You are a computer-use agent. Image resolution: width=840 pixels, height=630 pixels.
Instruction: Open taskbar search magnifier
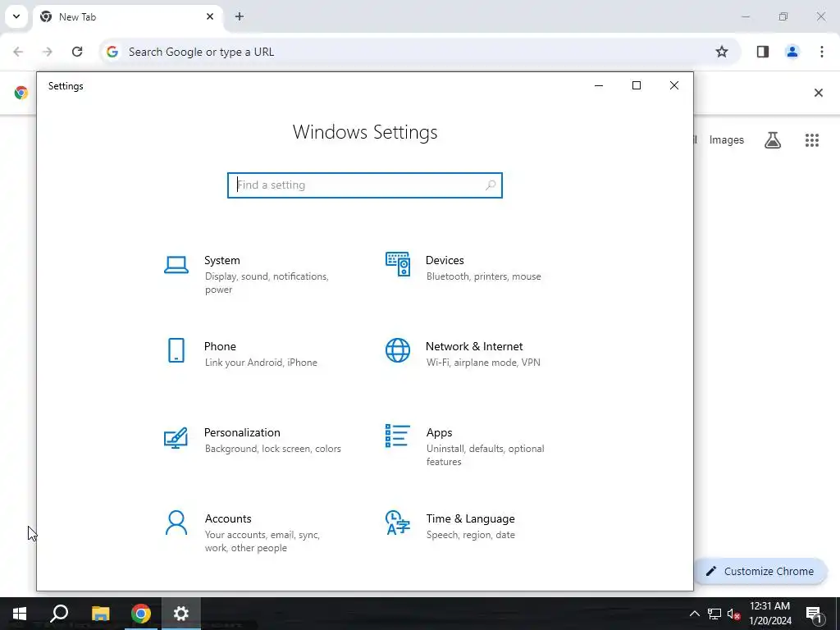pos(59,614)
